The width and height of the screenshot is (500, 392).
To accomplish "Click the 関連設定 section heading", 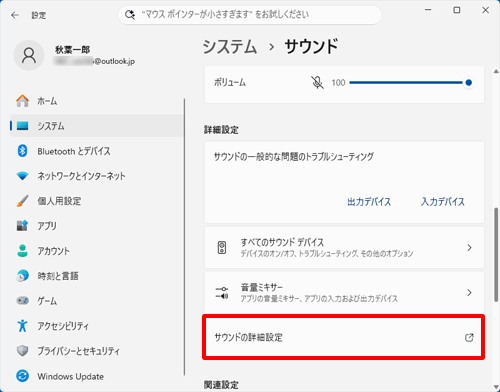I will tap(221, 385).
